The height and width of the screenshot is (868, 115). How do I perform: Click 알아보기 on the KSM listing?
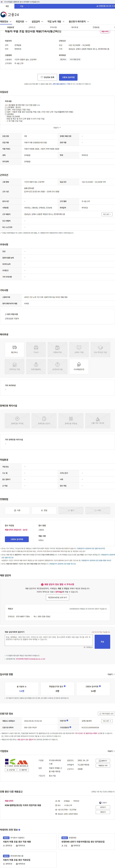(103, 807)
